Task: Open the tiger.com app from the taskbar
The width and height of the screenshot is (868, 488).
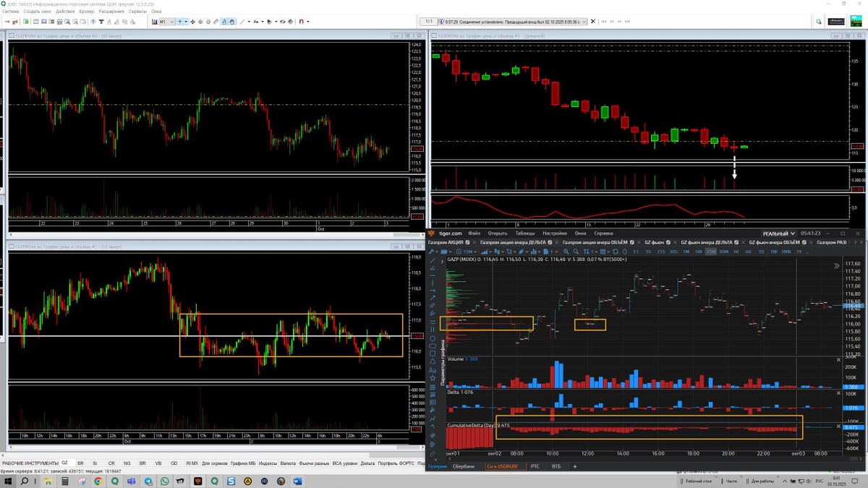Action: (x=198, y=481)
